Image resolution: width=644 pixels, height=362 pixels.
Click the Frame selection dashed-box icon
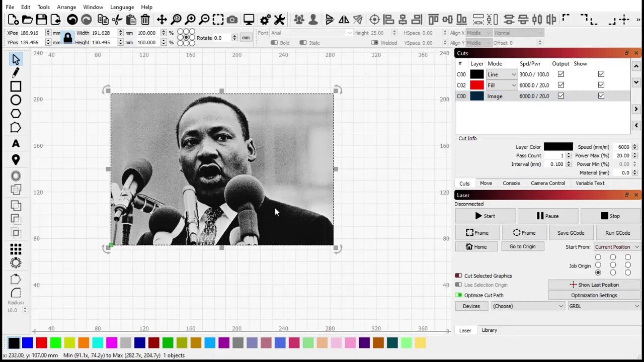click(x=218, y=20)
